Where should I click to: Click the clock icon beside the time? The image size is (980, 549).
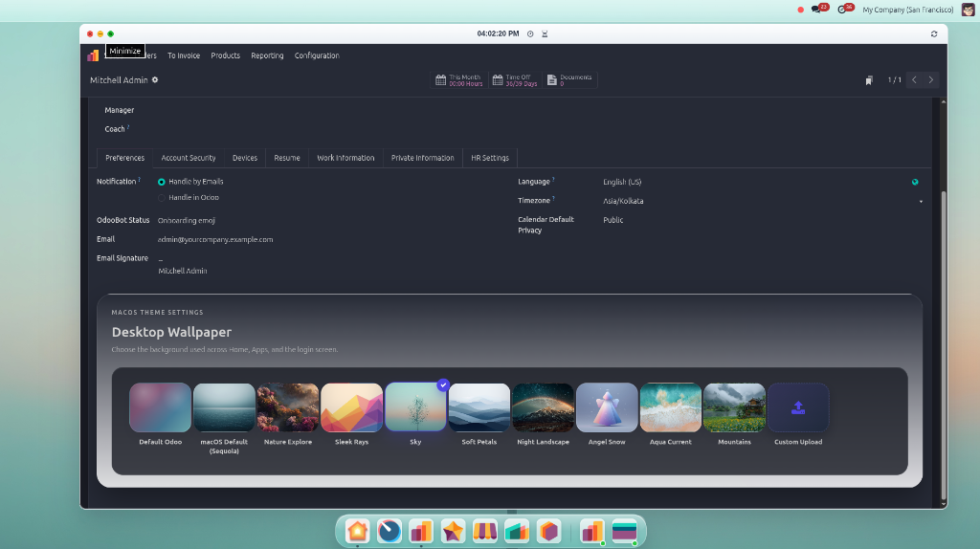pyautogui.click(x=530, y=33)
